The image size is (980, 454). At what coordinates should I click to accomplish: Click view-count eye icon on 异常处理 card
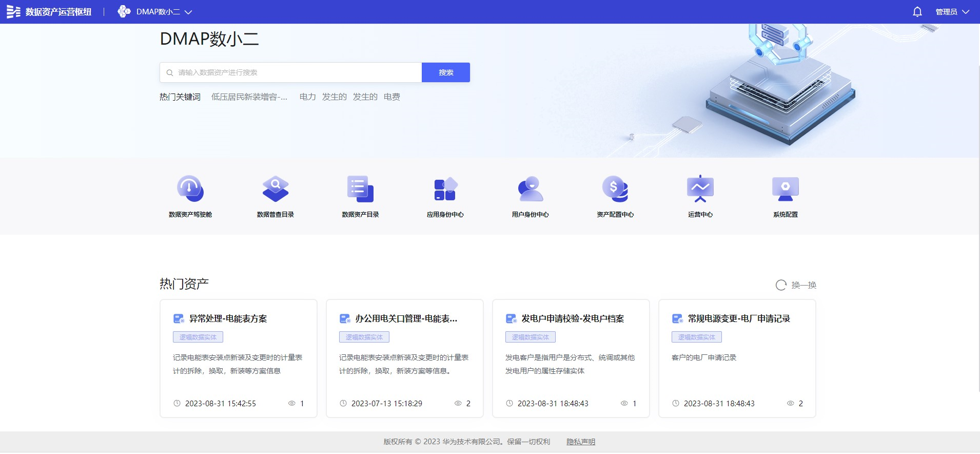pos(292,404)
